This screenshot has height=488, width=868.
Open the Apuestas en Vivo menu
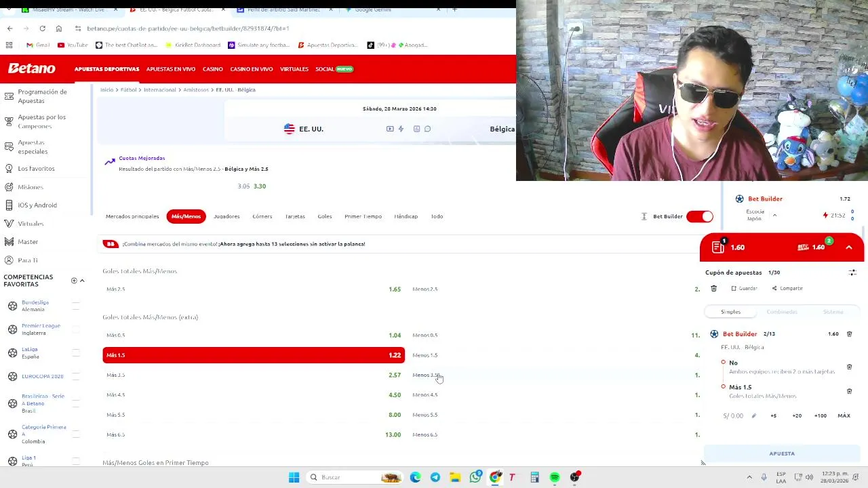click(x=171, y=69)
